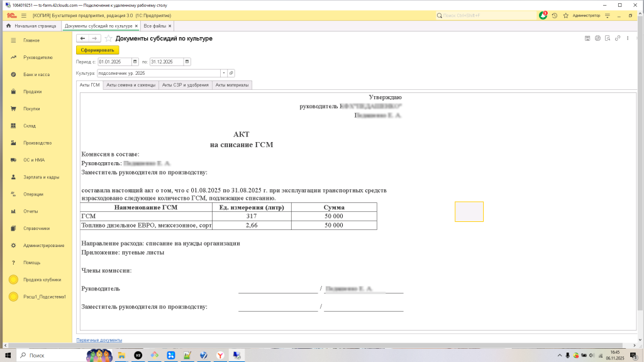Viewport: 644px width, 362px height.
Task: Open File Explorer from the taskbar
Action: [x=121, y=356]
